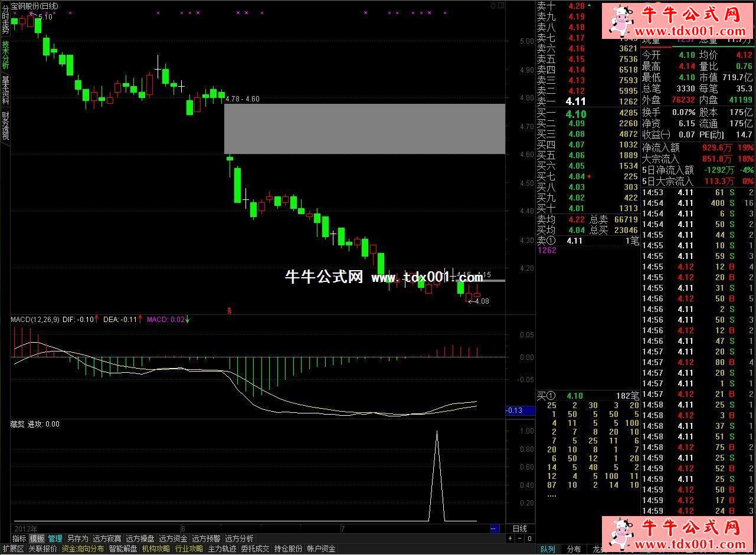756x555 pixels.
Task: Click the 总卖 value 66719
Action: tap(626, 219)
